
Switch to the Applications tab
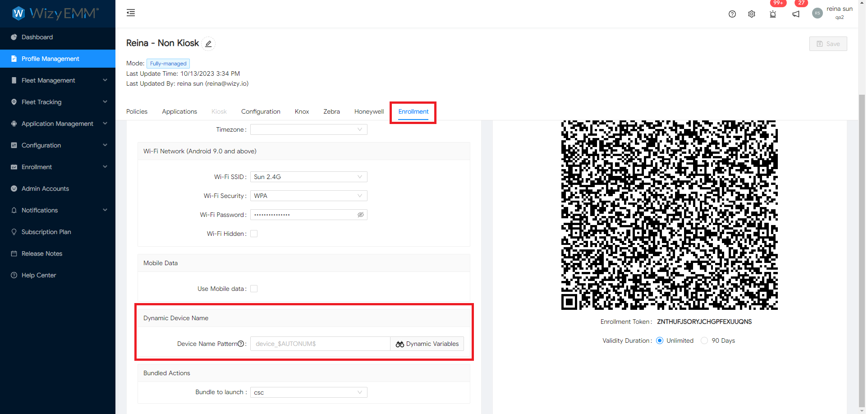pyautogui.click(x=179, y=111)
